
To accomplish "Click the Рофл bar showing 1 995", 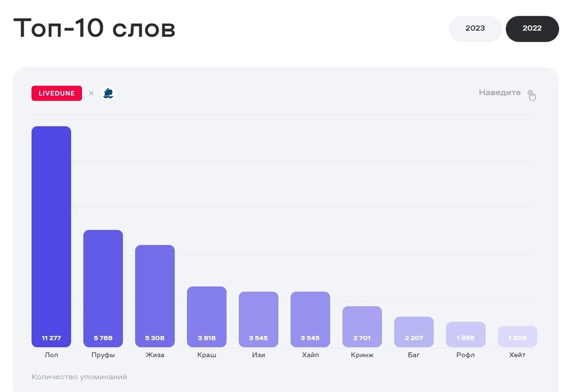I will point(466,334).
